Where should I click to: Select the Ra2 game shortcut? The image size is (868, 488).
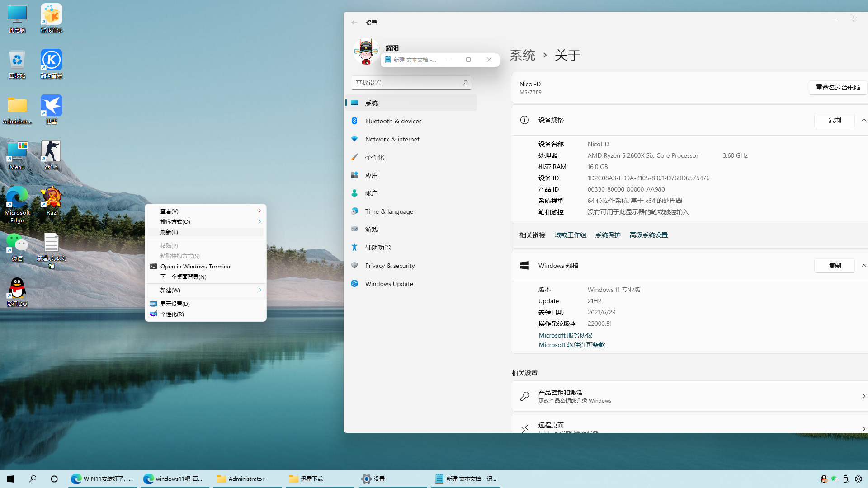pyautogui.click(x=51, y=201)
